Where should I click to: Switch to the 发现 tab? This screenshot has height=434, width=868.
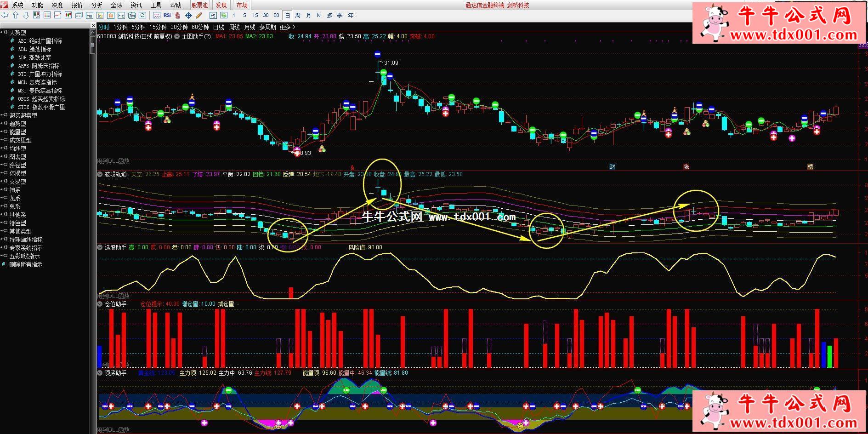pos(221,5)
